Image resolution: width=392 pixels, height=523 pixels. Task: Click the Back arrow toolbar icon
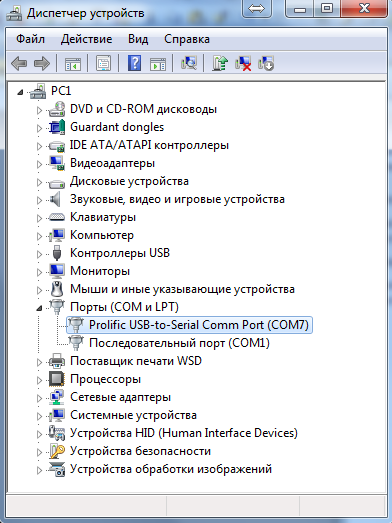pyautogui.click(x=19, y=63)
